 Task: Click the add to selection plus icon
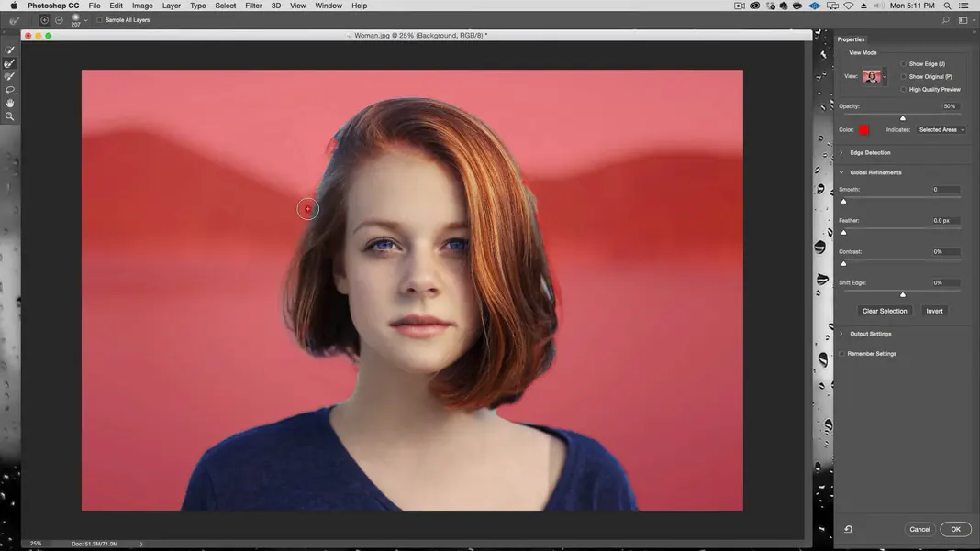(44, 20)
